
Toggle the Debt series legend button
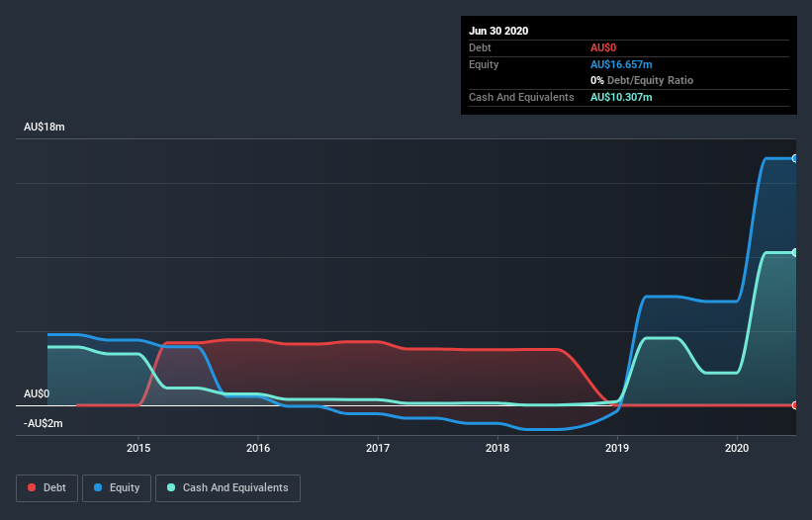[46, 488]
